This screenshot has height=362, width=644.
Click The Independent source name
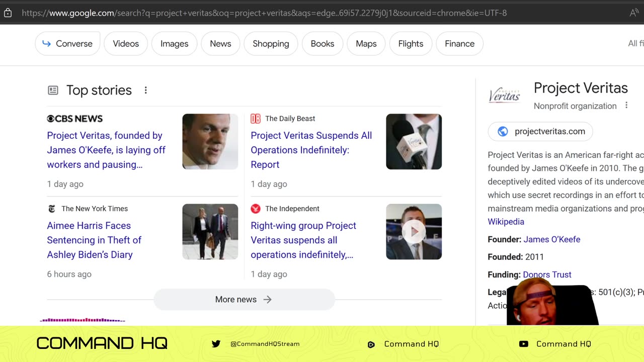tap(292, 209)
